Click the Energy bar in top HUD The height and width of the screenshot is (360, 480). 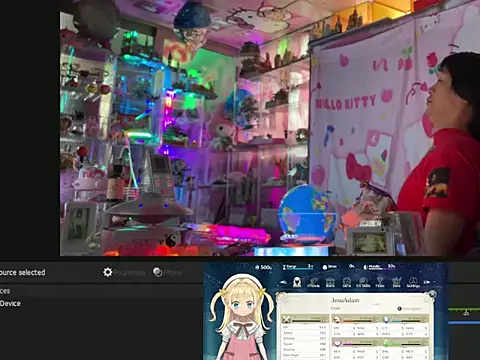(298, 267)
